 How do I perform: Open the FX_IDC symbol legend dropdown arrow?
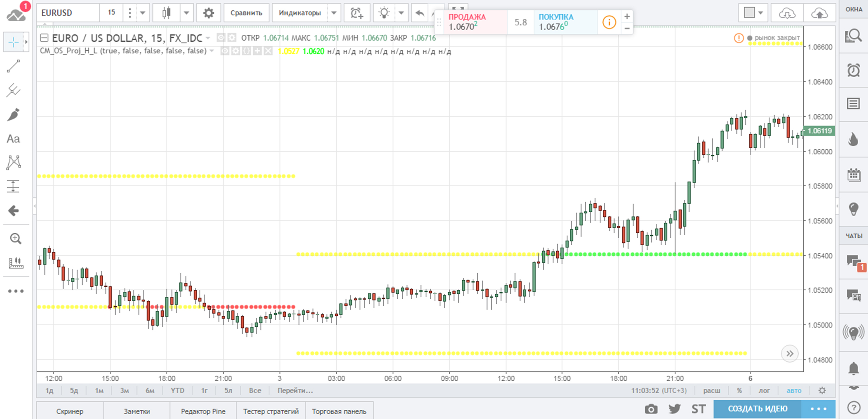208,38
